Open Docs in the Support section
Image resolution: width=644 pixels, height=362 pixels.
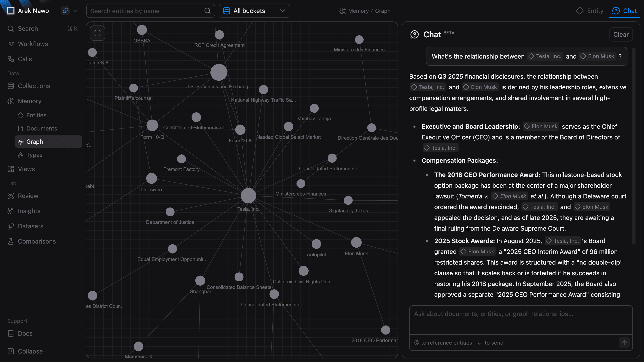click(x=42, y=334)
